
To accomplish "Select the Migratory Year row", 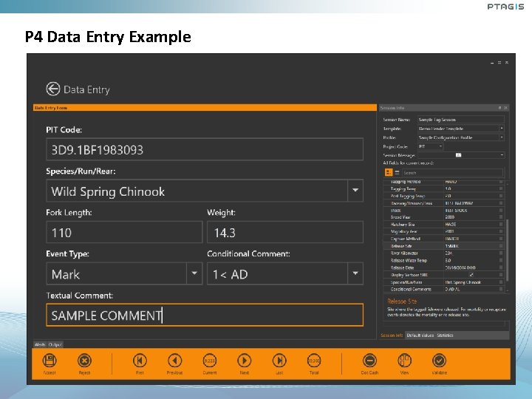I will [x=443, y=231].
